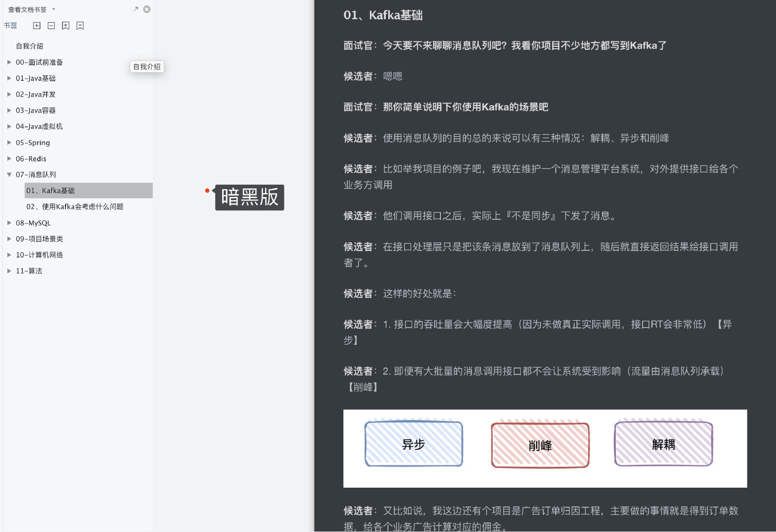Expand the 08-MySQL node arrow
The height and width of the screenshot is (532, 776).
[x=9, y=223]
